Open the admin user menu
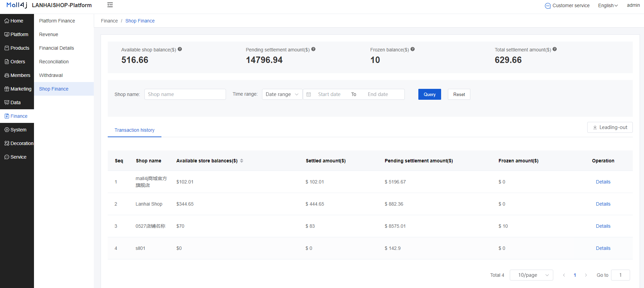This screenshot has height=288, width=644. point(633,5)
